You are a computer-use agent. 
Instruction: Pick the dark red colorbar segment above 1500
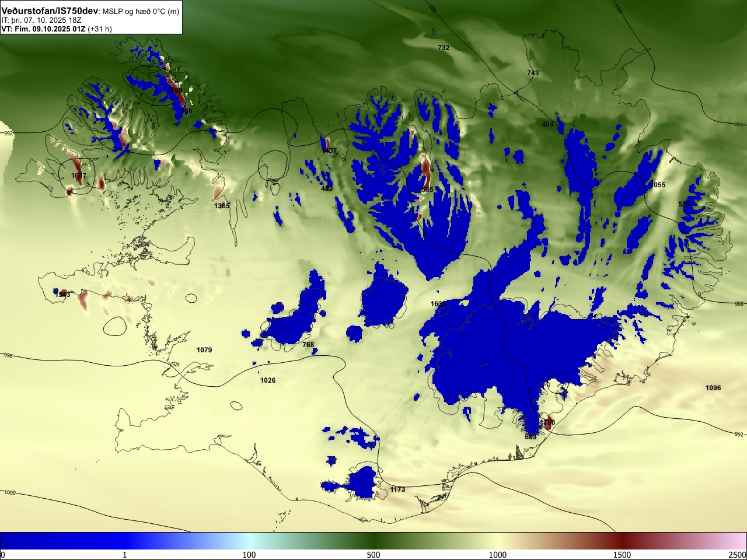pos(622,541)
